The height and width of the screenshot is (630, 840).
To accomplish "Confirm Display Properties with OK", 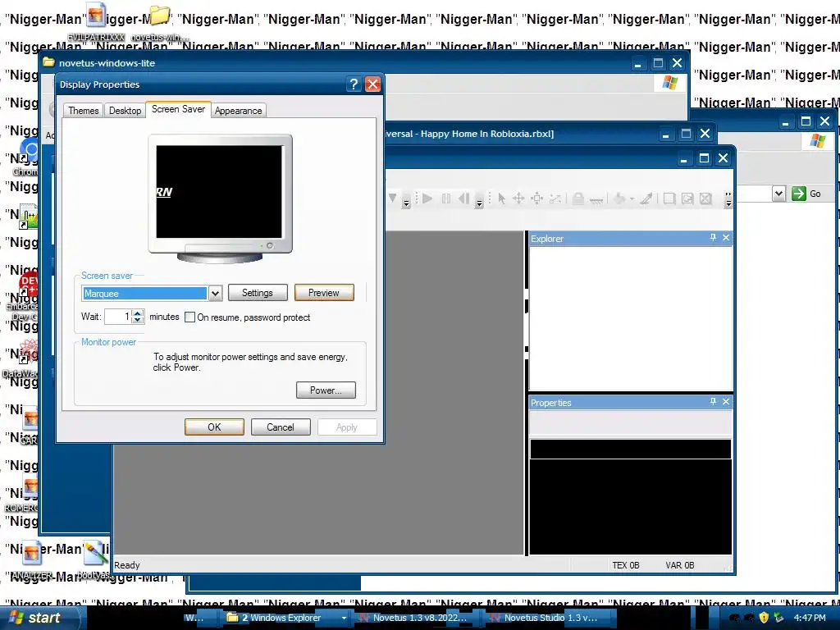I will coord(214,427).
